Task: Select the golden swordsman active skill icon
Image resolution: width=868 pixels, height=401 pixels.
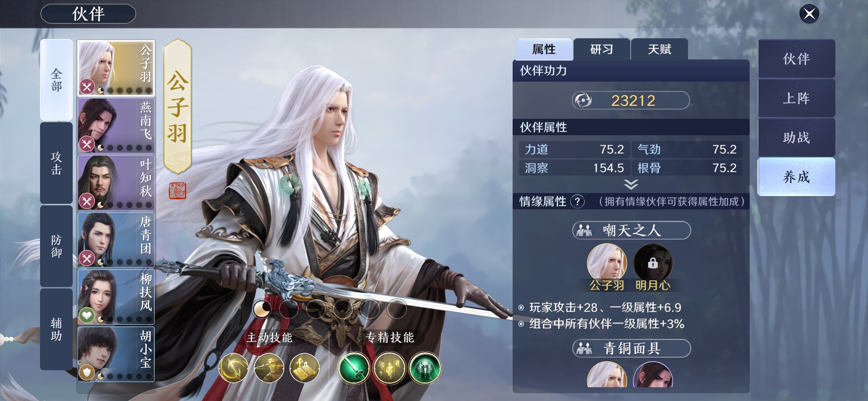Action: [x=269, y=368]
